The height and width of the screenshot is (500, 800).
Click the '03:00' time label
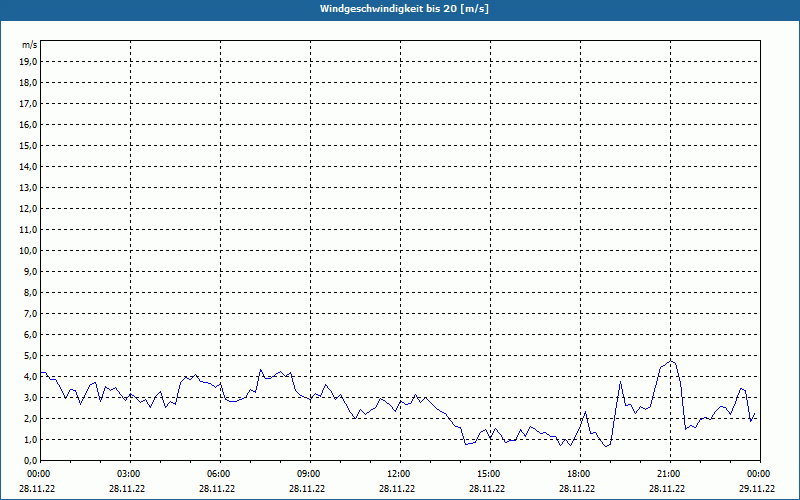pyautogui.click(x=131, y=474)
